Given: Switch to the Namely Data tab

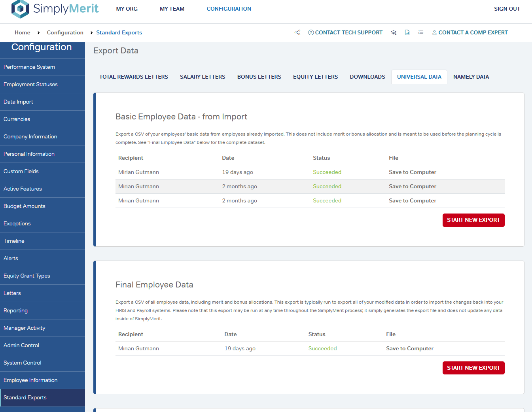Looking at the screenshot, I should pyautogui.click(x=471, y=77).
